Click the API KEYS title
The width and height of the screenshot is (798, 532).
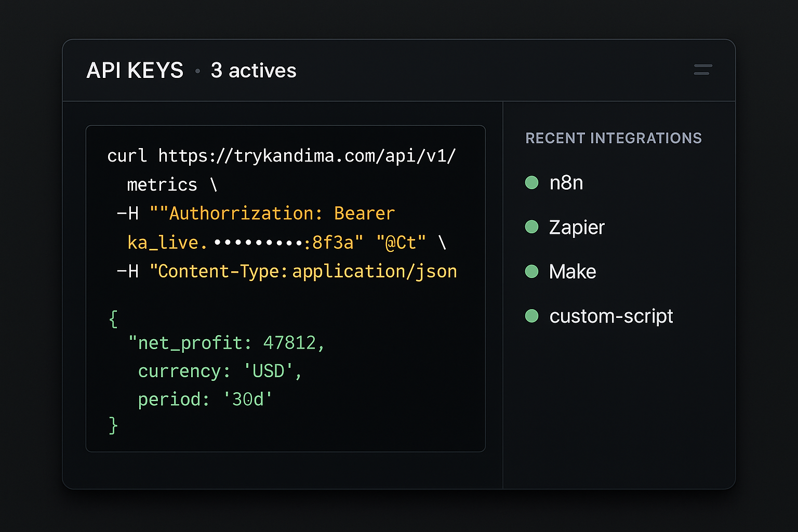point(135,71)
